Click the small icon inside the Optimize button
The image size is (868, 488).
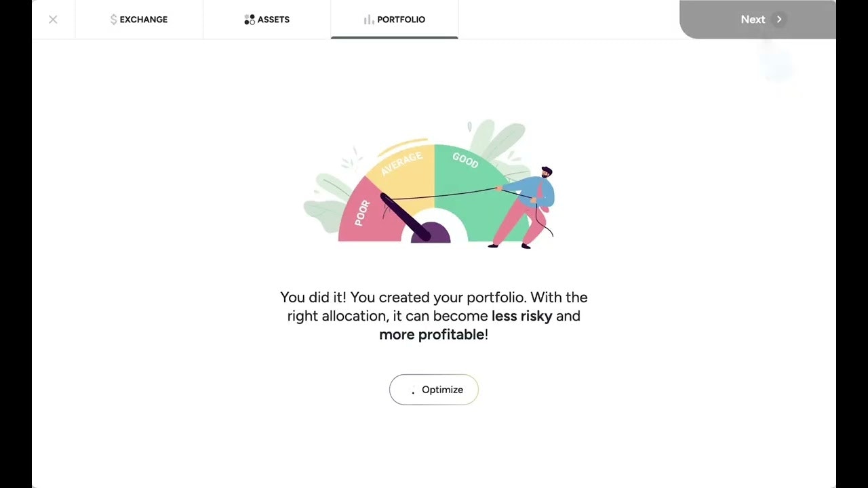[x=413, y=390]
